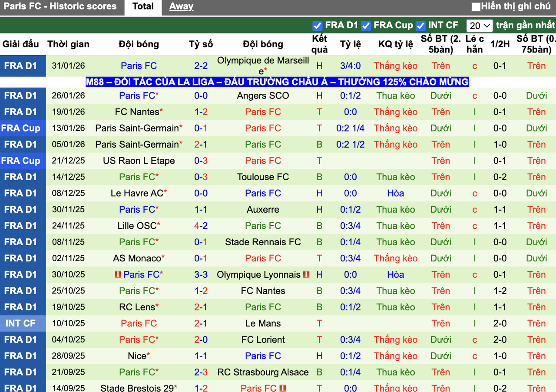Click the 2-3 score versus RC Strasbourg Alsace

coord(201,372)
